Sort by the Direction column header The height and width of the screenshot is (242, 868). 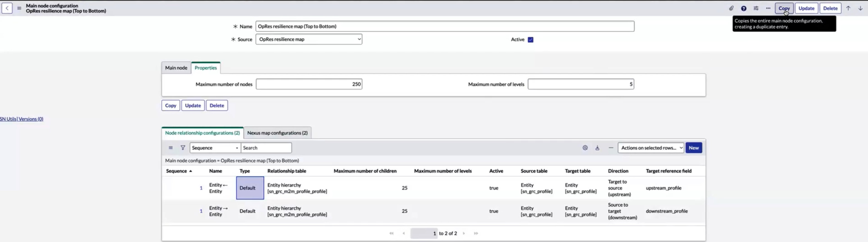tap(618, 171)
